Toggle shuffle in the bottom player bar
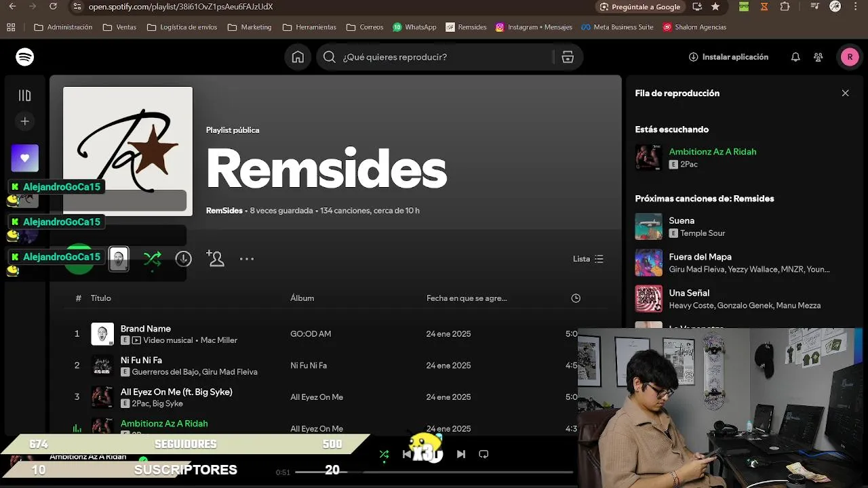The width and height of the screenshot is (868, 488). click(384, 454)
